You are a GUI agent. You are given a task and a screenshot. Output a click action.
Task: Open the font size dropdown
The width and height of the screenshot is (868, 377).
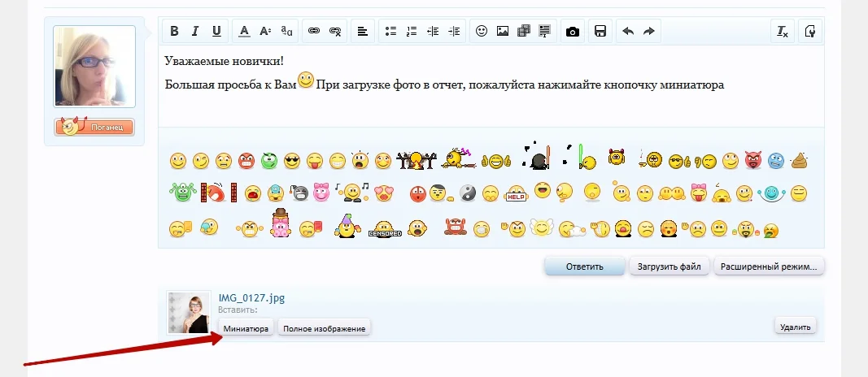coord(266,31)
